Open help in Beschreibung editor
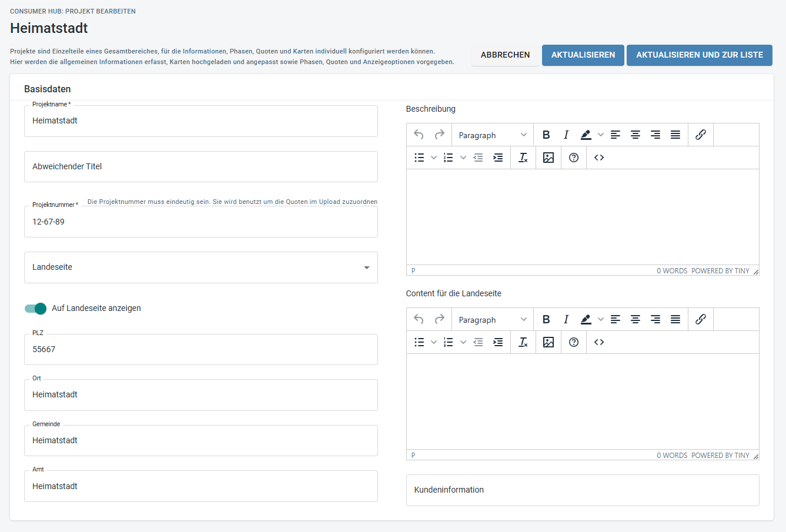This screenshot has height=532, width=786. [574, 158]
